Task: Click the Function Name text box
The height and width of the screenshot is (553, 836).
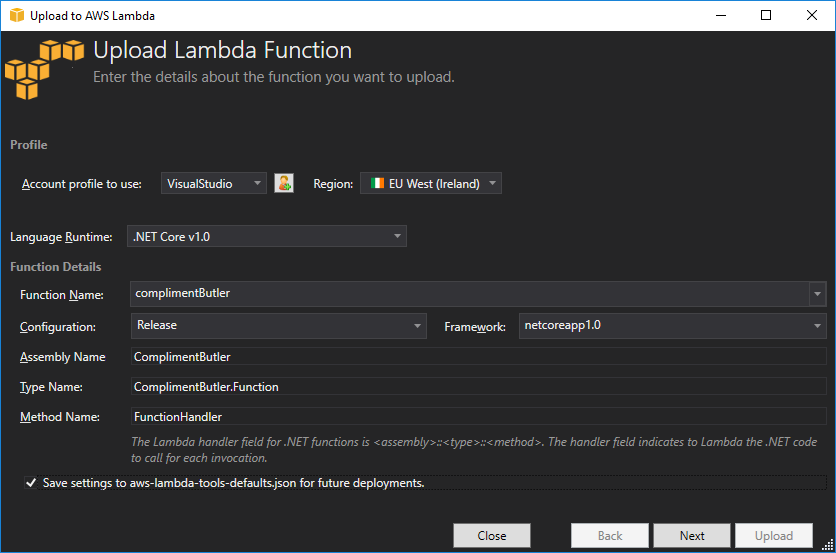Action: coord(468,294)
